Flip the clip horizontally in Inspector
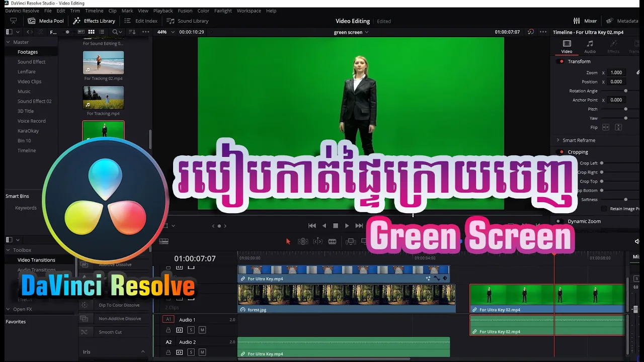Viewport: 644px width, 362px height. [x=606, y=127]
